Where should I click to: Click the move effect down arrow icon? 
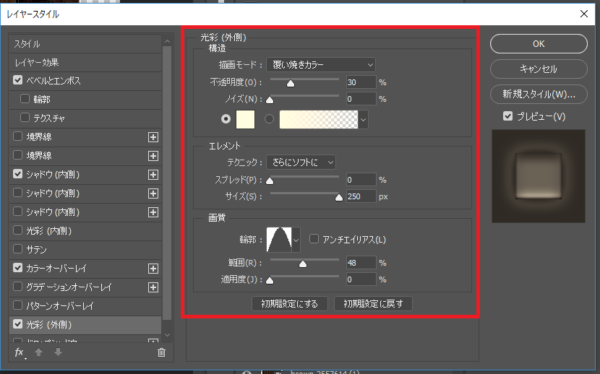(x=58, y=352)
